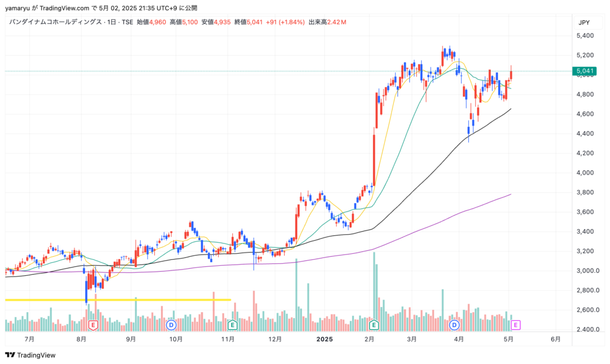Click the 終値 5,041 close value in the legend

248,22
